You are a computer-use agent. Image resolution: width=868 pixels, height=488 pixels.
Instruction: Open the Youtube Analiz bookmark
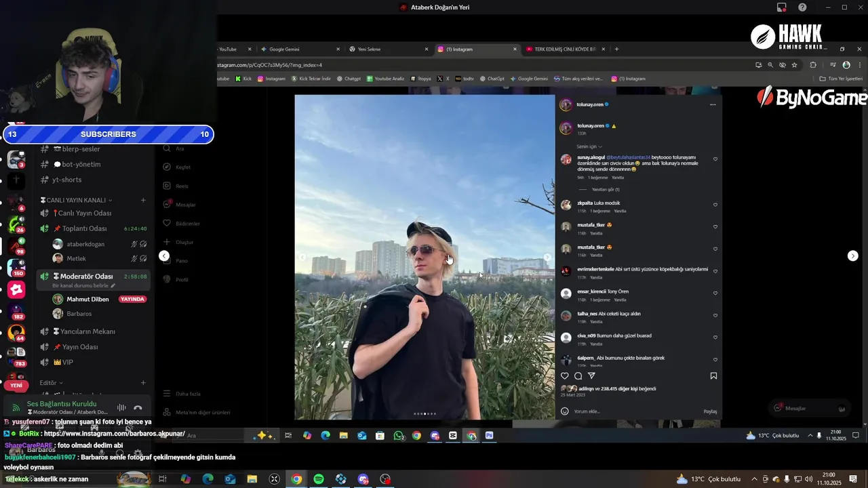385,79
